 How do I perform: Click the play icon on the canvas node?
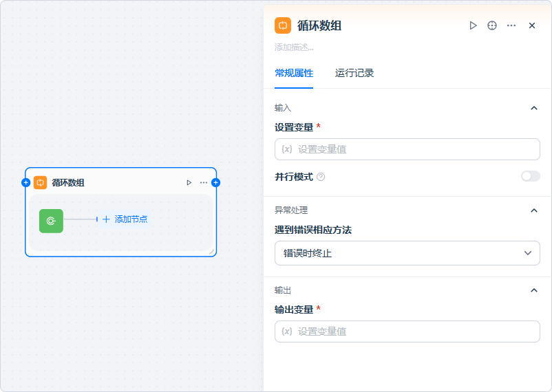click(189, 183)
